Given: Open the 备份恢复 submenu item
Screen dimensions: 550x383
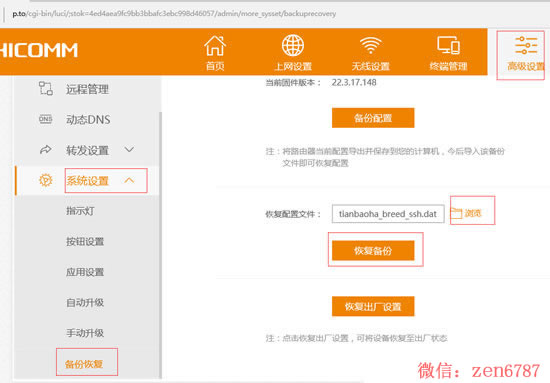Looking at the screenshot, I should 84,364.
